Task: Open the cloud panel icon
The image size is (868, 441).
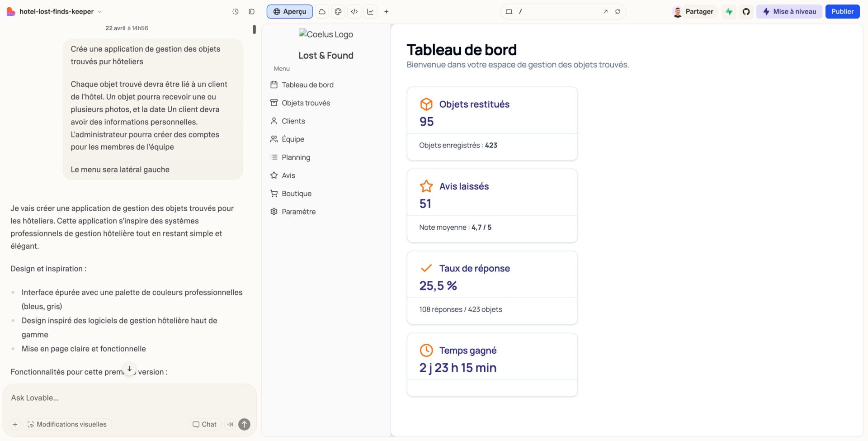Action: coord(322,12)
